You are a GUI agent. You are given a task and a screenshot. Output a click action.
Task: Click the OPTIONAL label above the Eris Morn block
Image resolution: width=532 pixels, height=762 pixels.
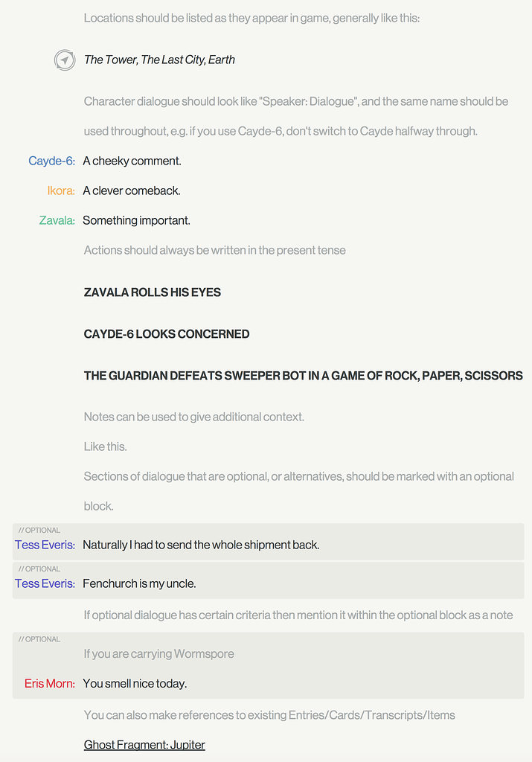[39, 639]
